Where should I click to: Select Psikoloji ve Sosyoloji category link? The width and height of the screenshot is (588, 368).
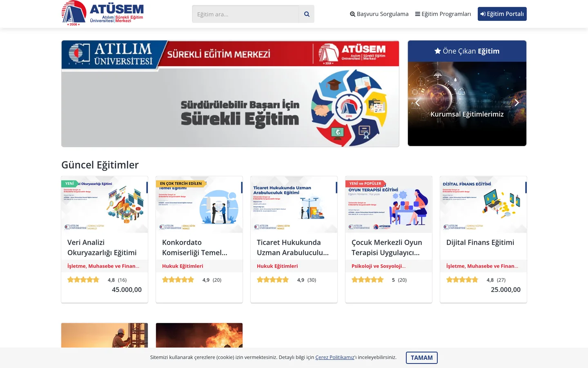379,266
